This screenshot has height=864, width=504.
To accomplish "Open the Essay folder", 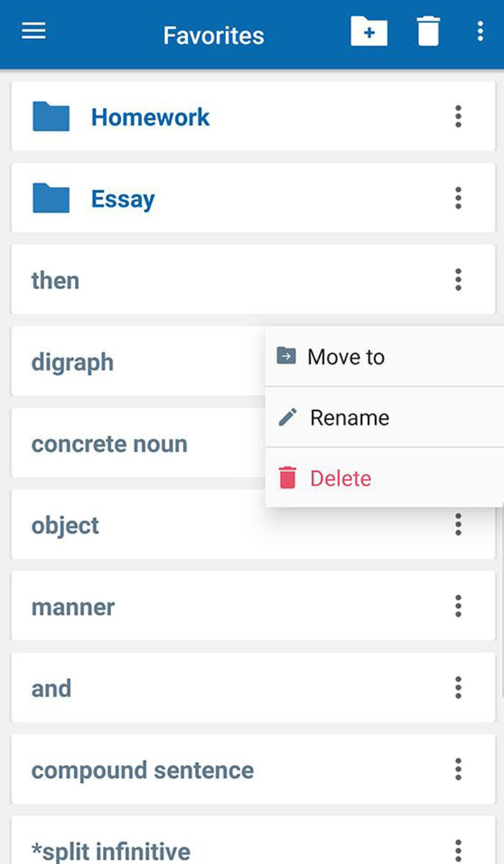I will pos(122,199).
